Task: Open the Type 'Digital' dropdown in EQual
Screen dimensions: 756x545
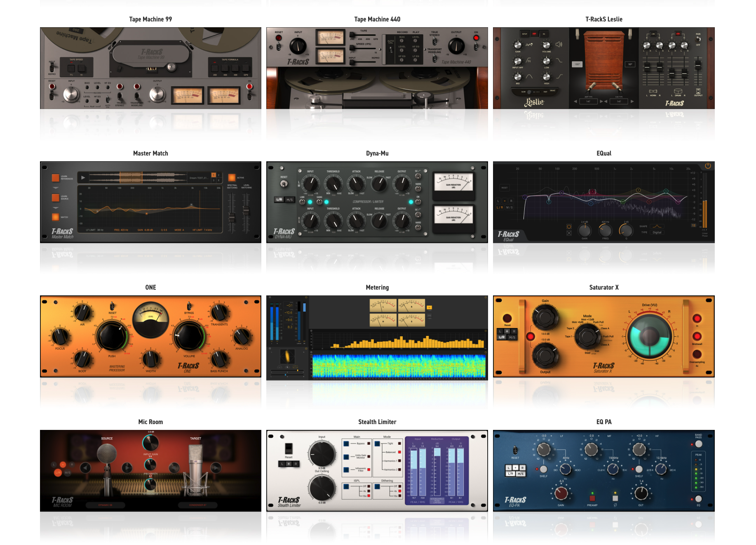Action: point(657,232)
